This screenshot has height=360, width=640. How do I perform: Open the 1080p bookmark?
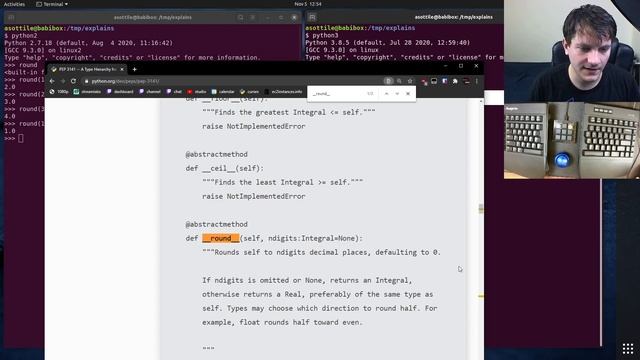click(x=59, y=92)
